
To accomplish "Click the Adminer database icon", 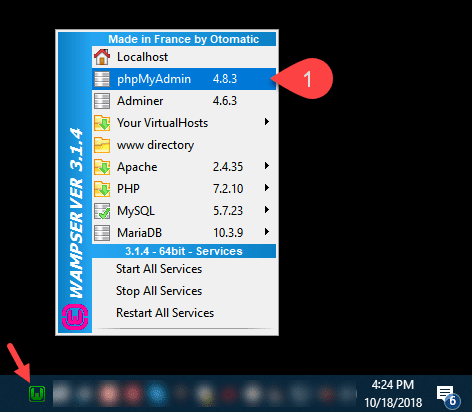I will 102,101.
